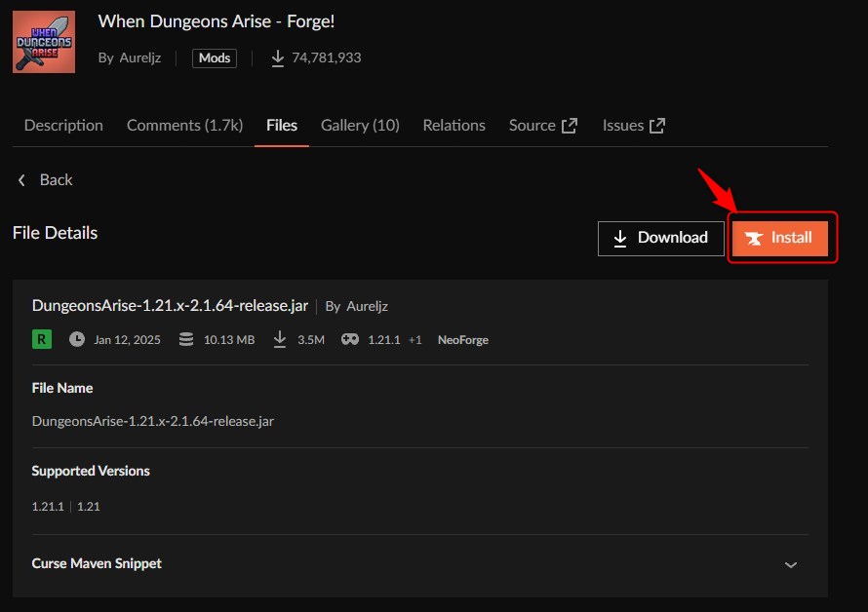Click the Supported Versions heading
The image size is (868, 612).
click(91, 471)
